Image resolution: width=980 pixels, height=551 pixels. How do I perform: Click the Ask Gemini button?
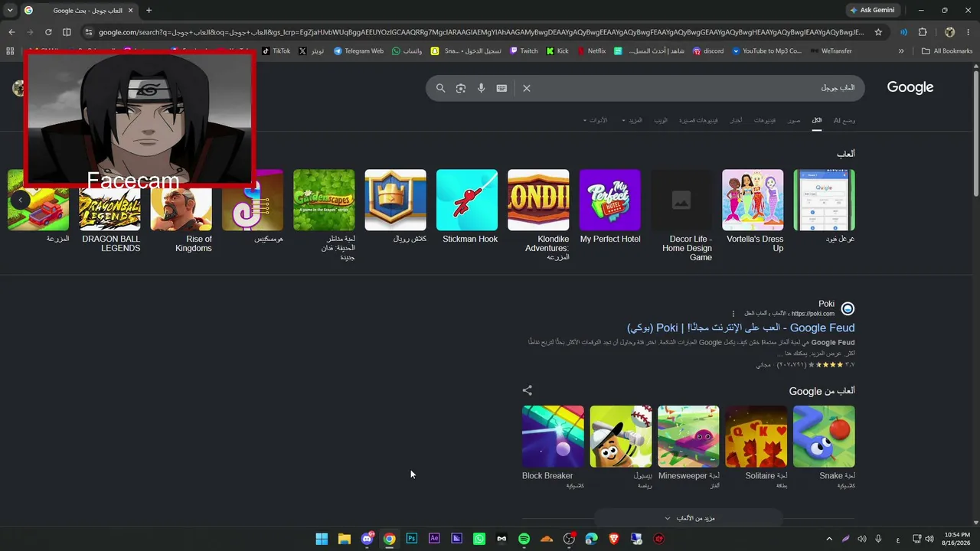pos(871,10)
